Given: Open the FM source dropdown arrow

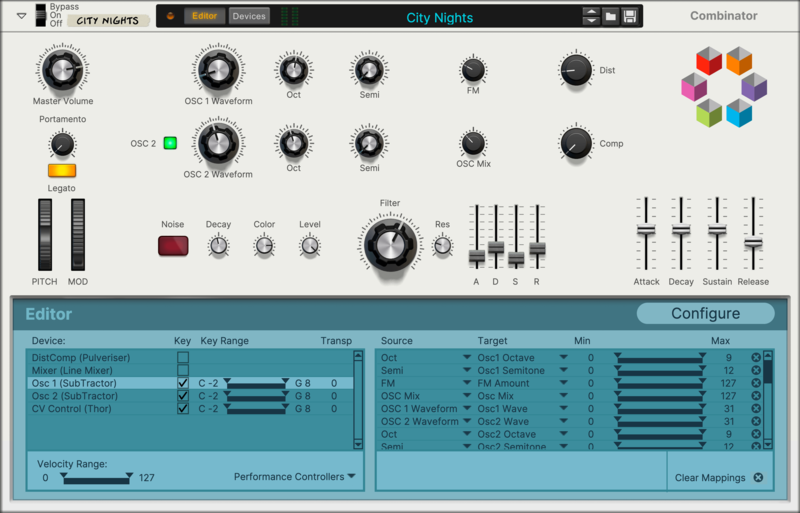Looking at the screenshot, I should (x=466, y=383).
